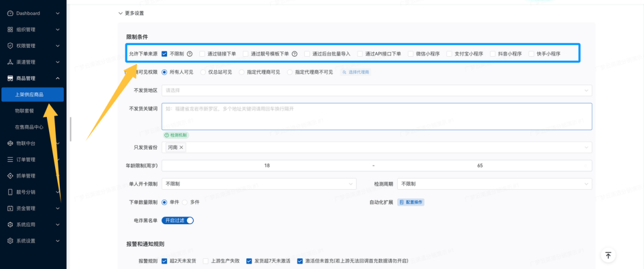Select 单件 order quantity radio
The height and width of the screenshot is (269, 644).
tap(165, 202)
